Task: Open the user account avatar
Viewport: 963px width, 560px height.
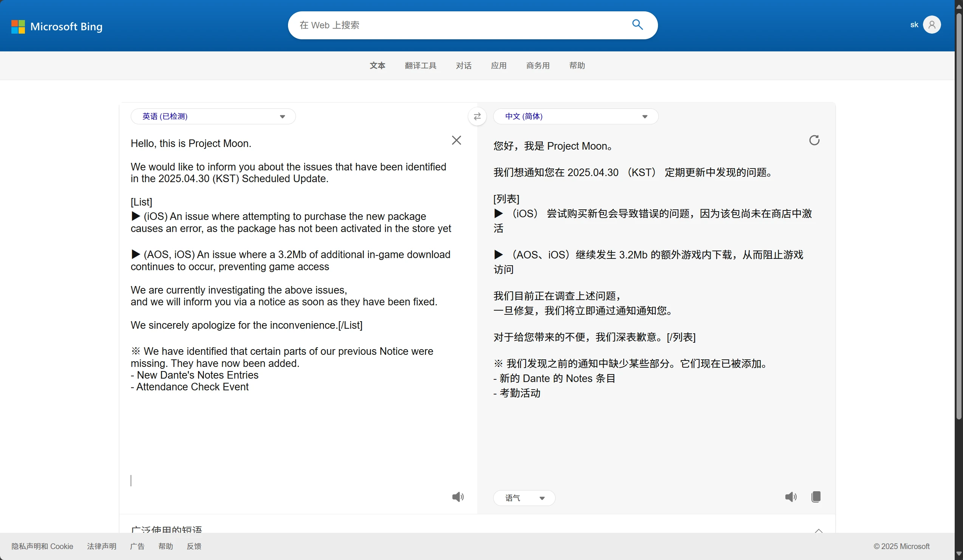Action: click(x=931, y=25)
